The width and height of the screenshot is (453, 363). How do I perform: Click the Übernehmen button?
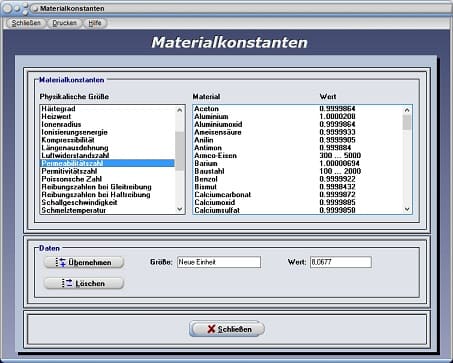coord(84,262)
